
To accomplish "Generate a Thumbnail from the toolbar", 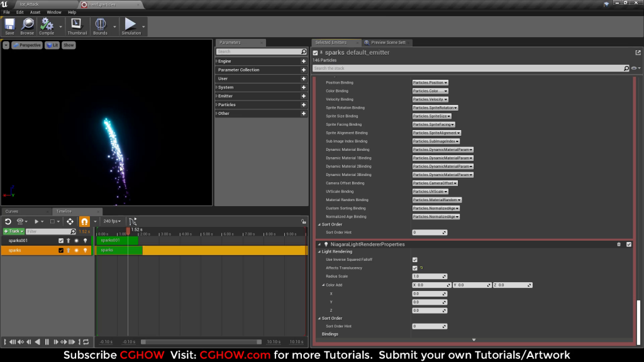I will pos(77,26).
